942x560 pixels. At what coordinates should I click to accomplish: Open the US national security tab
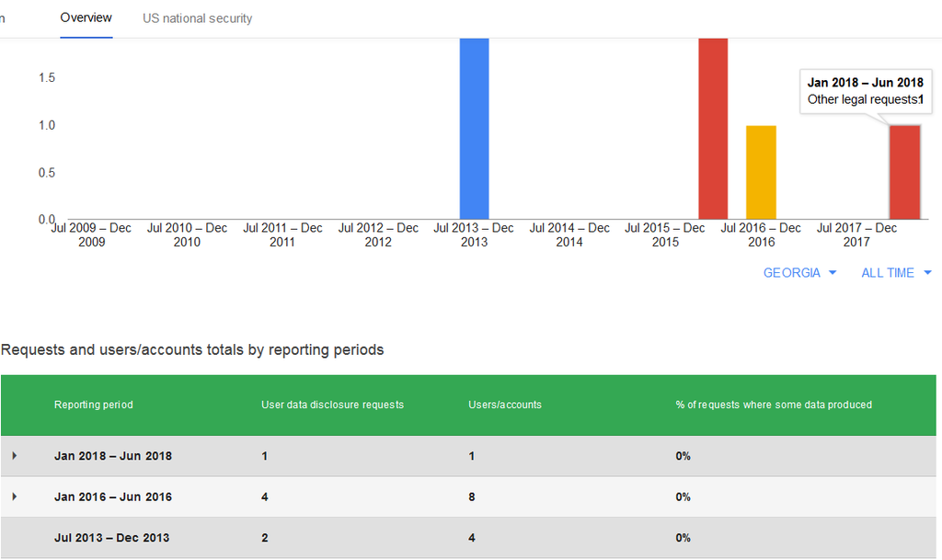point(197,18)
